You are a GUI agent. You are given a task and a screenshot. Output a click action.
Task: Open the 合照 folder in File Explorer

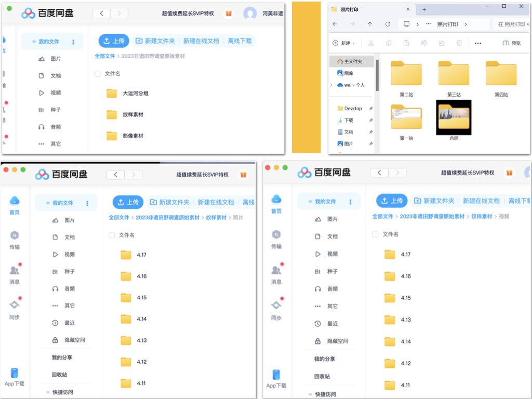(x=454, y=118)
